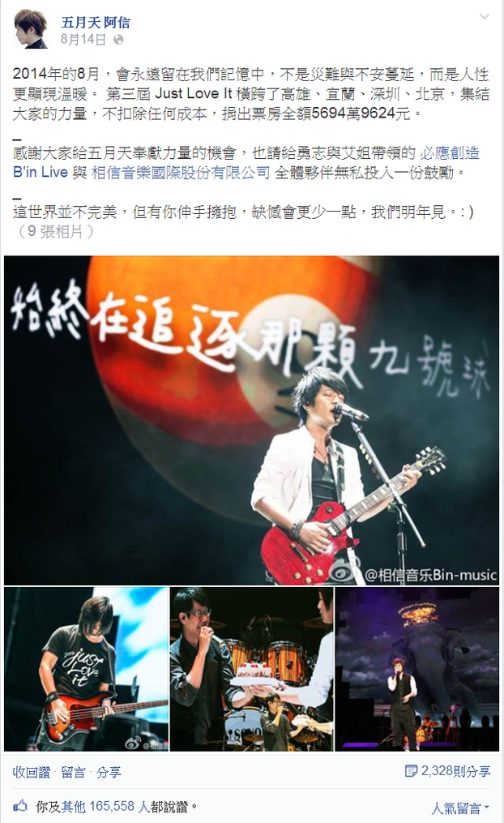This screenshot has height=823, width=504.
Task: Open the 五月天 阿信 page name link
Action: click(96, 23)
